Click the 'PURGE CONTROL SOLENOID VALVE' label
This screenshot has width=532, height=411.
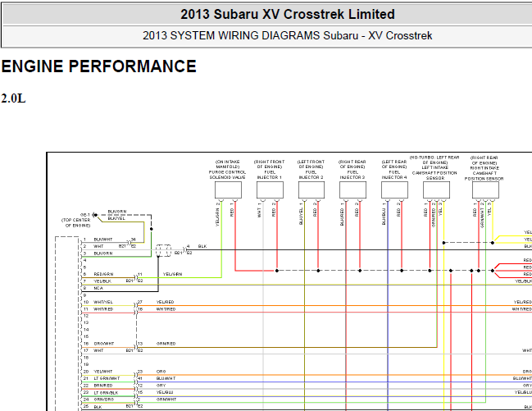[x=227, y=175]
